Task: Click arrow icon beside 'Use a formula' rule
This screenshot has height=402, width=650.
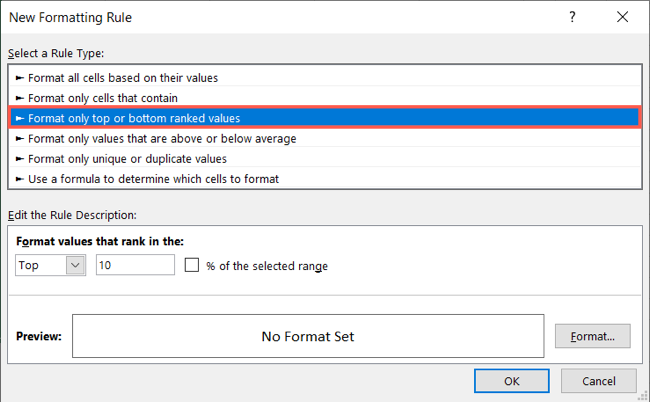Action: click(x=19, y=179)
